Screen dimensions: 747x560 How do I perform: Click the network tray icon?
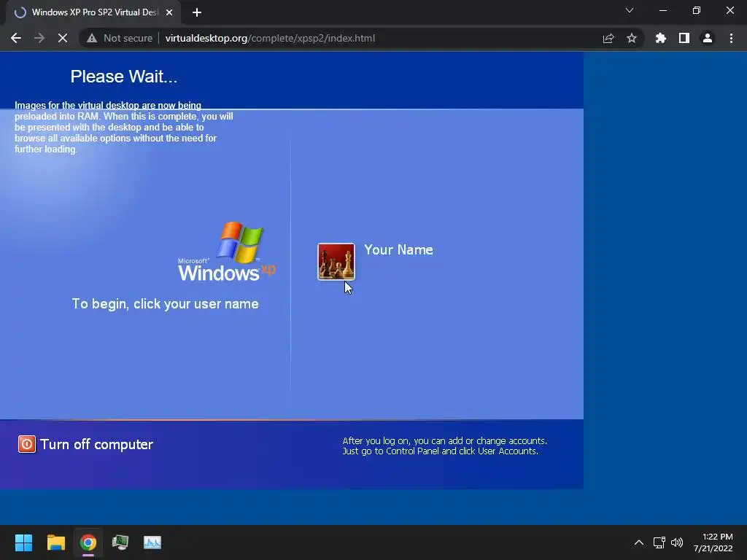click(x=659, y=542)
